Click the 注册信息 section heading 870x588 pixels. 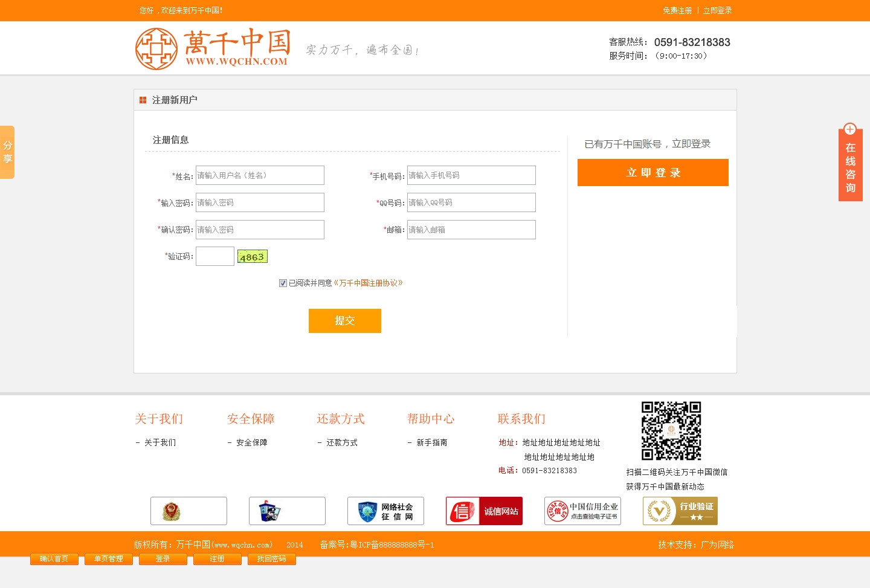click(x=170, y=140)
